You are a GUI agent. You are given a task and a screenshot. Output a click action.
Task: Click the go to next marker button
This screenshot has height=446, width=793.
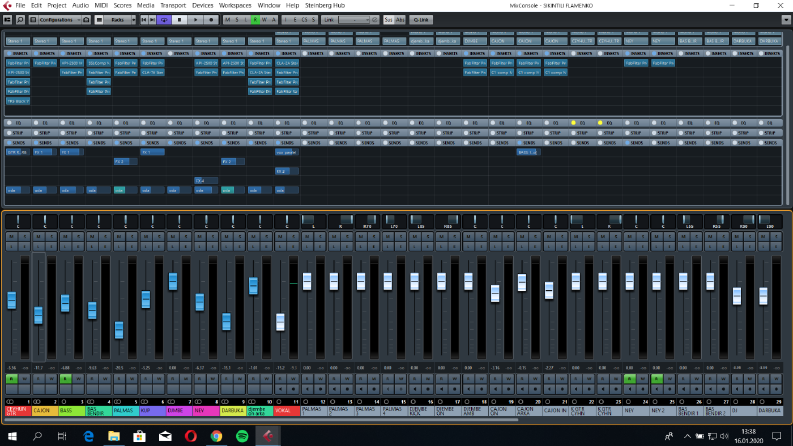[x=152, y=20]
